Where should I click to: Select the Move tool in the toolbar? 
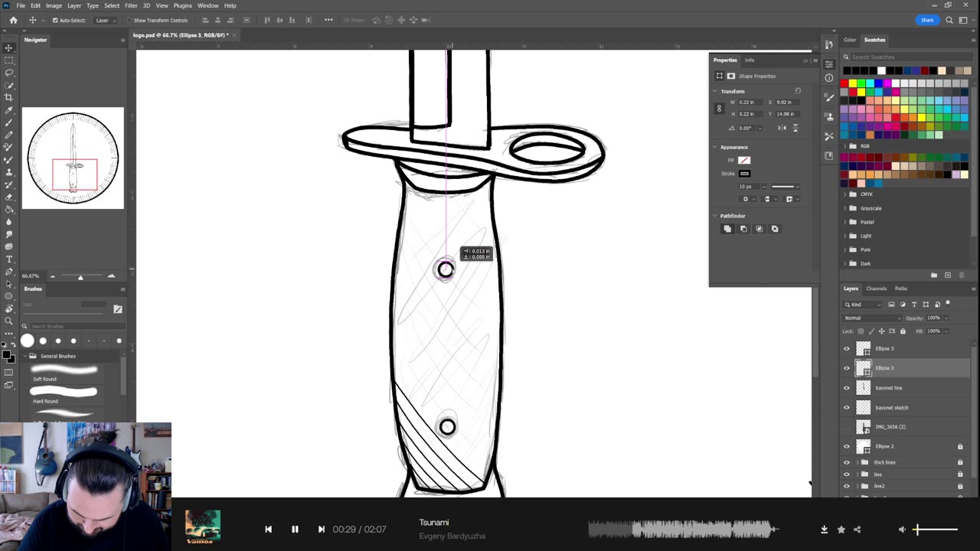click(9, 47)
